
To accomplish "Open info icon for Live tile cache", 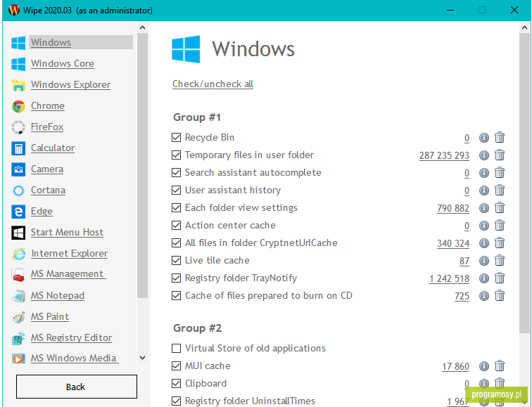I will click(484, 261).
